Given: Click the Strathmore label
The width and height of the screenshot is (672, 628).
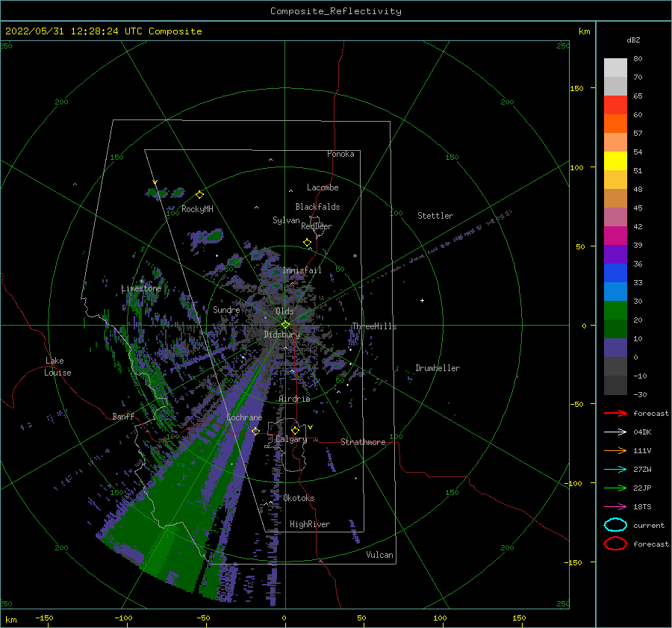Looking at the screenshot, I should (x=364, y=442).
